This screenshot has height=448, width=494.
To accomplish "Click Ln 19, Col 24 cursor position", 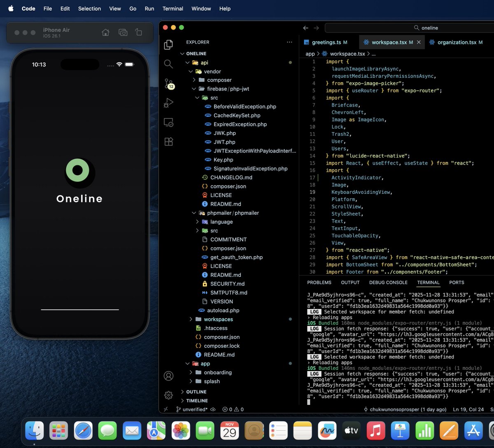I will [x=468, y=409].
